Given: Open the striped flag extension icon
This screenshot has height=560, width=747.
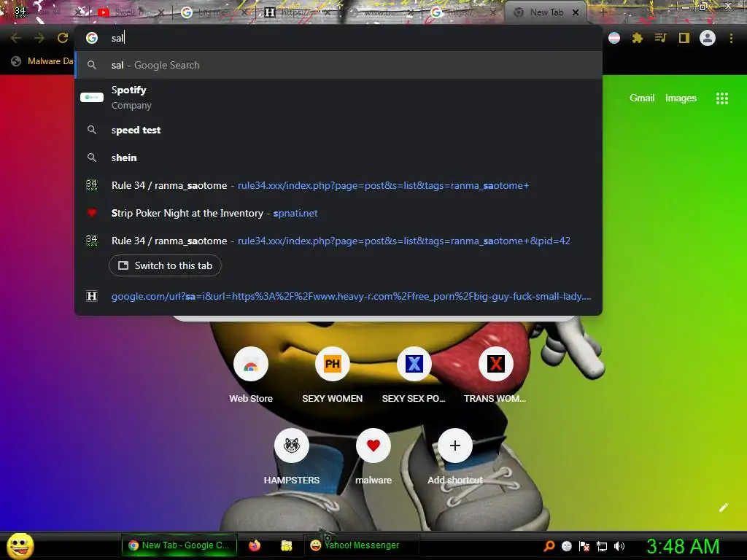Looking at the screenshot, I should (614, 38).
